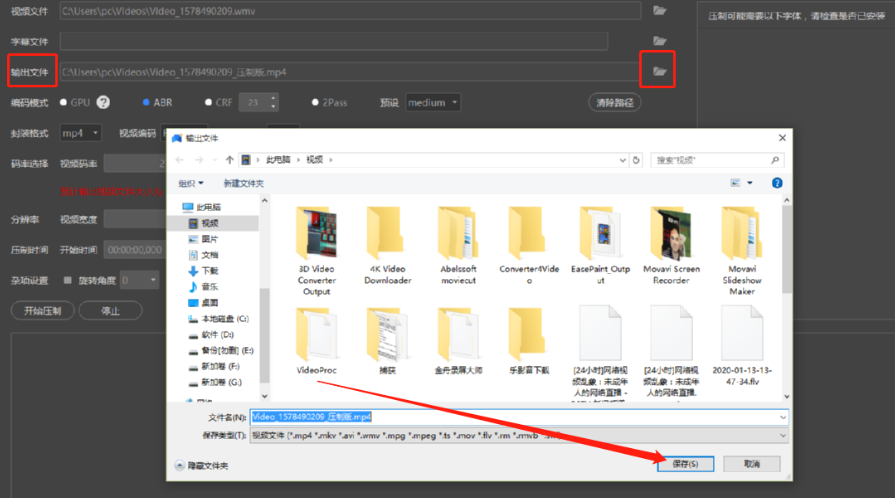This screenshot has width=895, height=498.
Task: Expand the 保存类型 file type dropdown
Action: point(783,435)
